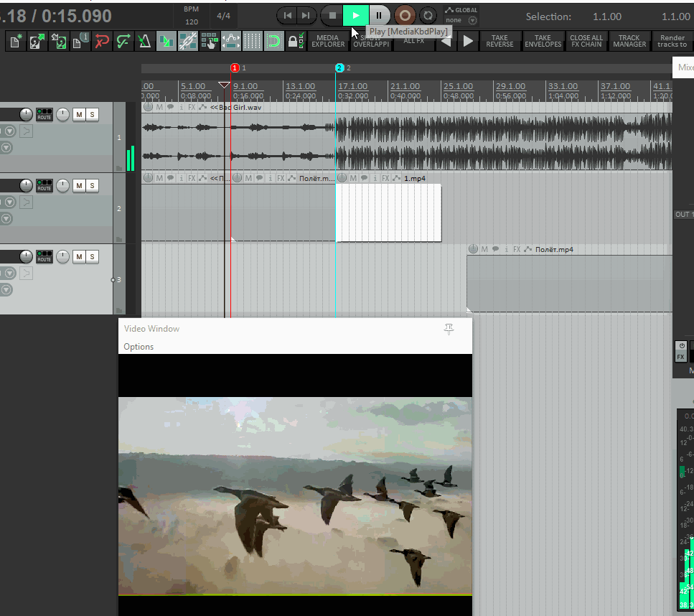Click the Stop transport button

332,15
